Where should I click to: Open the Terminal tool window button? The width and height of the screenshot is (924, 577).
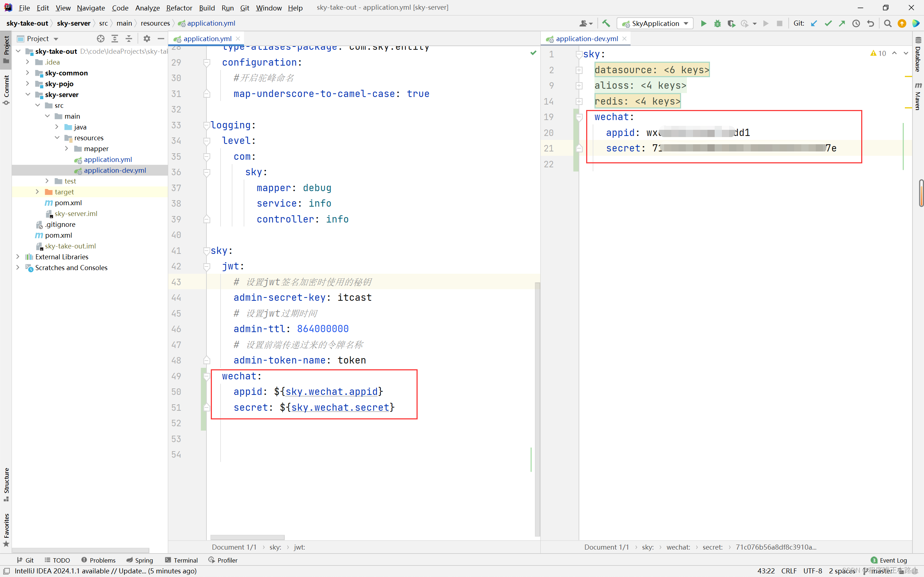tap(181, 560)
